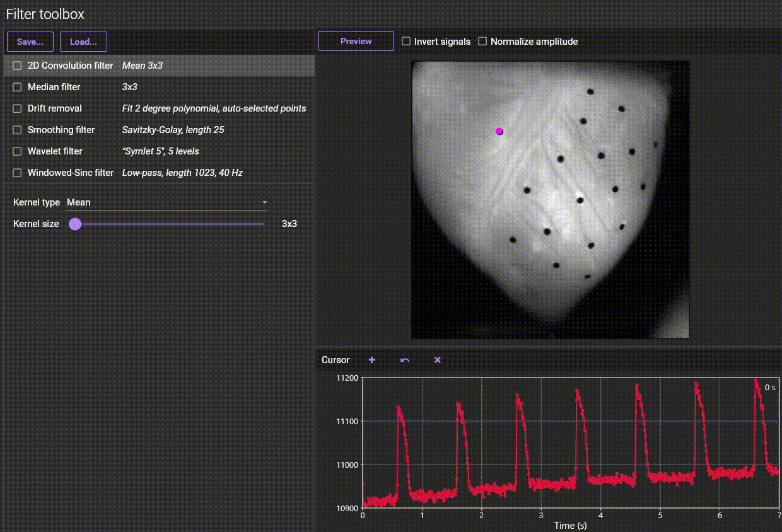This screenshot has height=532, width=782.
Task: Click the remove cursor X icon
Action: tap(438, 360)
